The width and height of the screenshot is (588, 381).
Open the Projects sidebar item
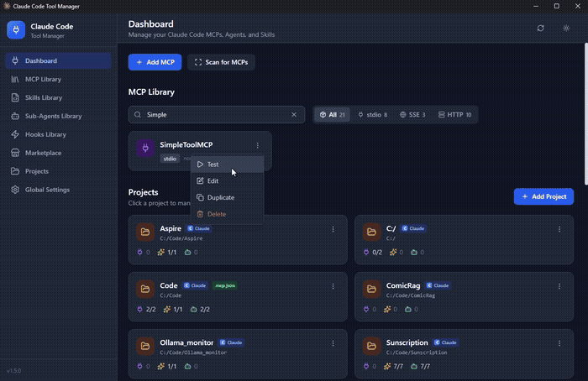pos(58,171)
